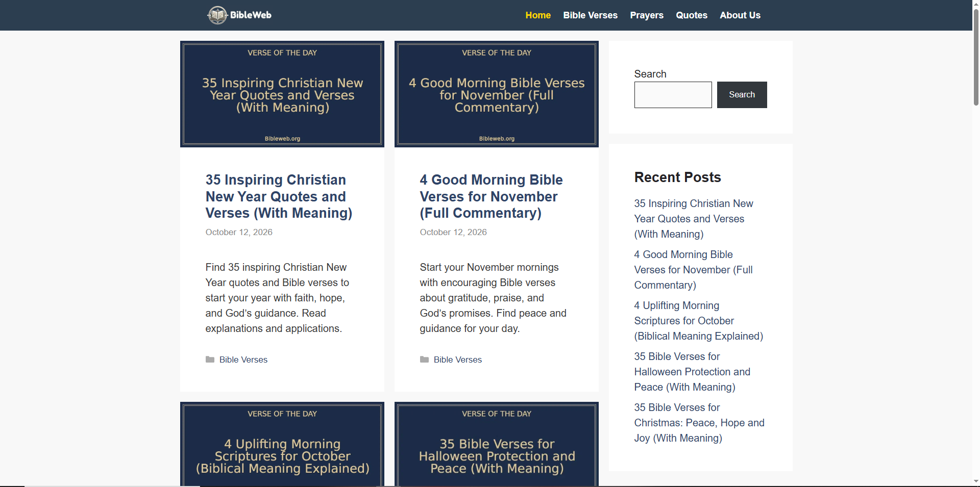This screenshot has height=487, width=980.
Task: Open the Halloween Protection and Peace thumbnail
Action: (497, 444)
